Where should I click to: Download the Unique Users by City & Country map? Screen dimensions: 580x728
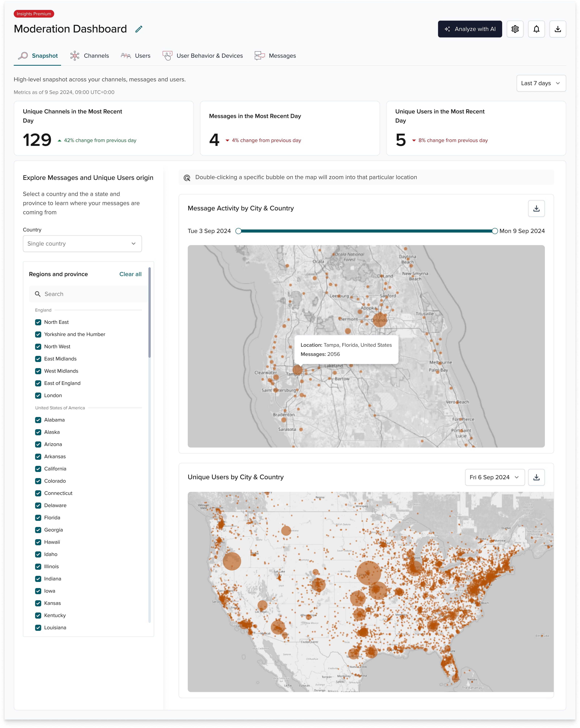click(536, 477)
